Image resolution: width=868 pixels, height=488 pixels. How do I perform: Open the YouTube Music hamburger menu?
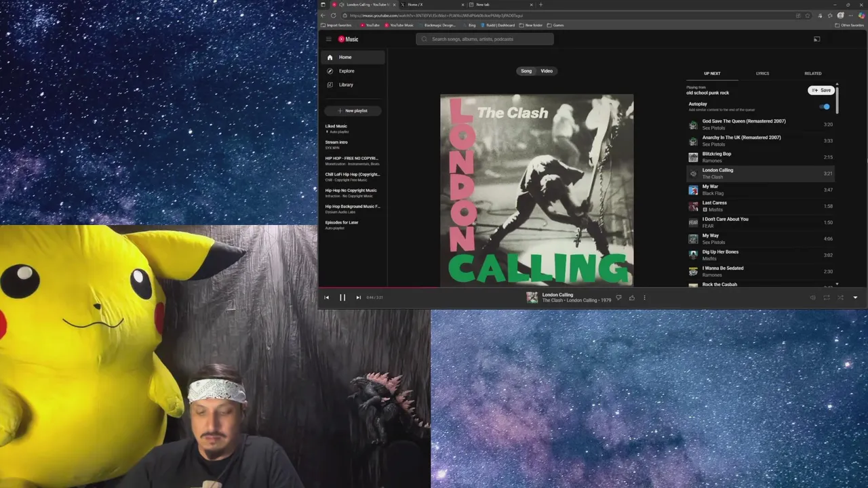coord(328,39)
